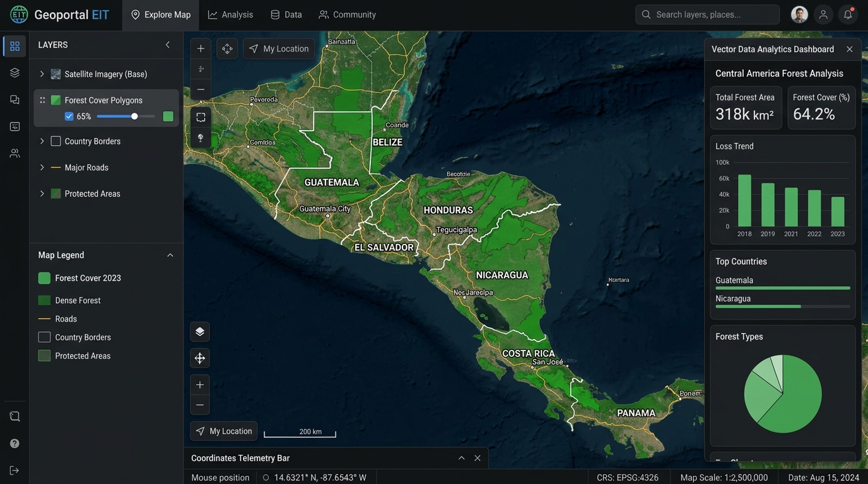
Task: Expand the Protected Areas layer row
Action: [x=42, y=193]
